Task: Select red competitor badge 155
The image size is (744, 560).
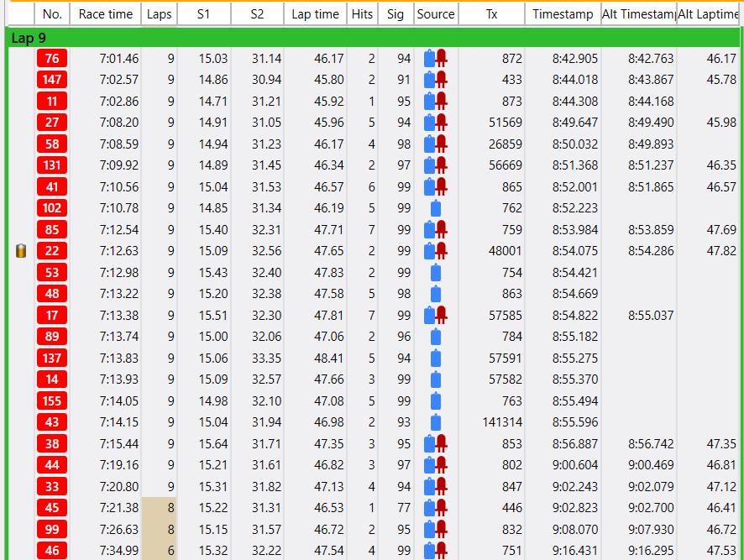Action: coord(52,401)
